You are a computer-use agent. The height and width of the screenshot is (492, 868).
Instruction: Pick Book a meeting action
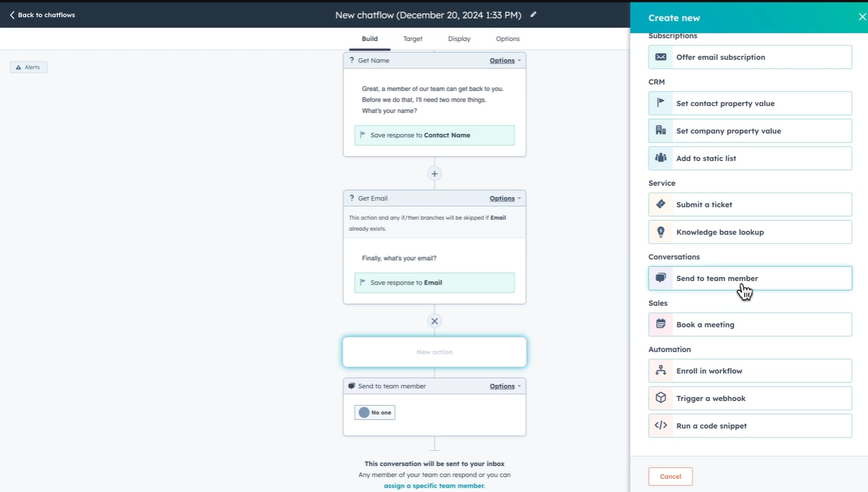click(x=750, y=324)
